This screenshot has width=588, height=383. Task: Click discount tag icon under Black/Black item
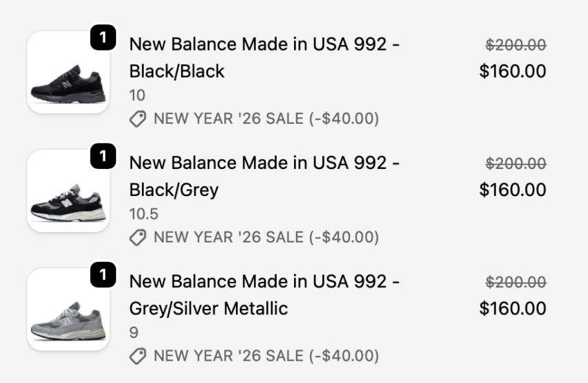pyautogui.click(x=138, y=119)
